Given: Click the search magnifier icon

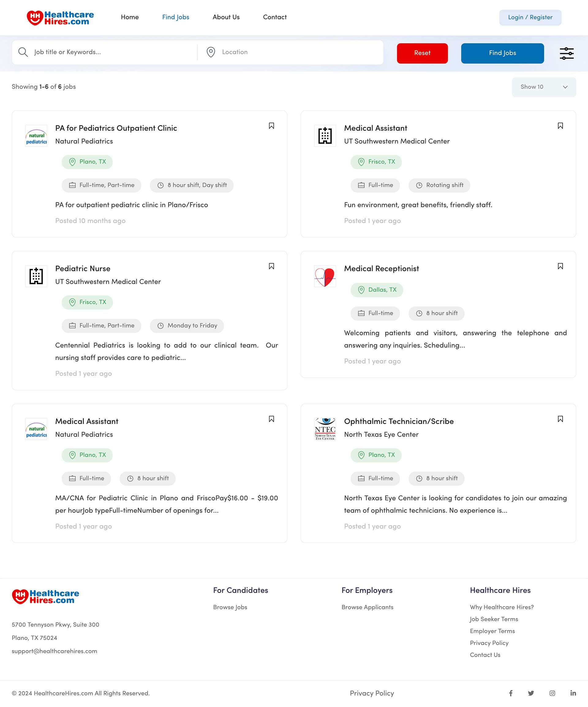Looking at the screenshot, I should 23,52.
